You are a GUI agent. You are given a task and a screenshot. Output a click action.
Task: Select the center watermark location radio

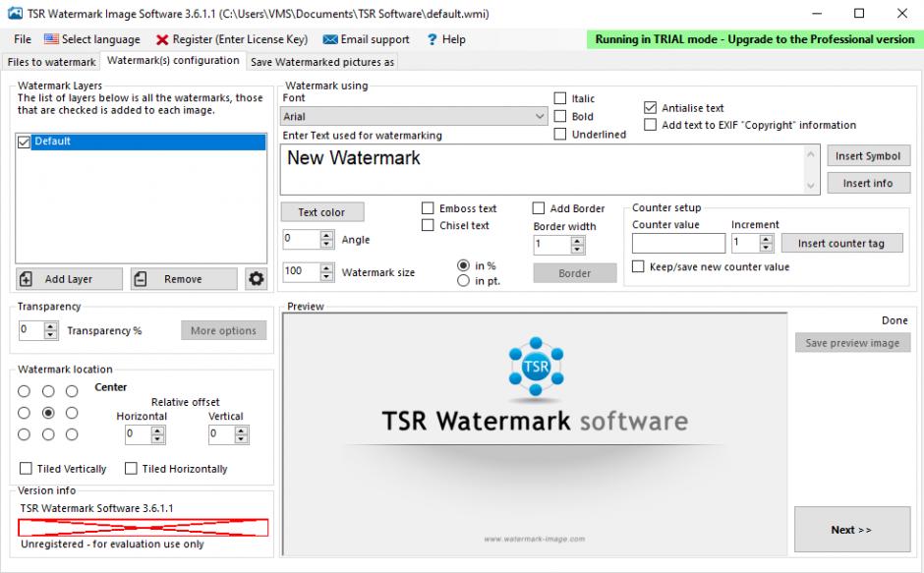pyautogui.click(x=48, y=413)
